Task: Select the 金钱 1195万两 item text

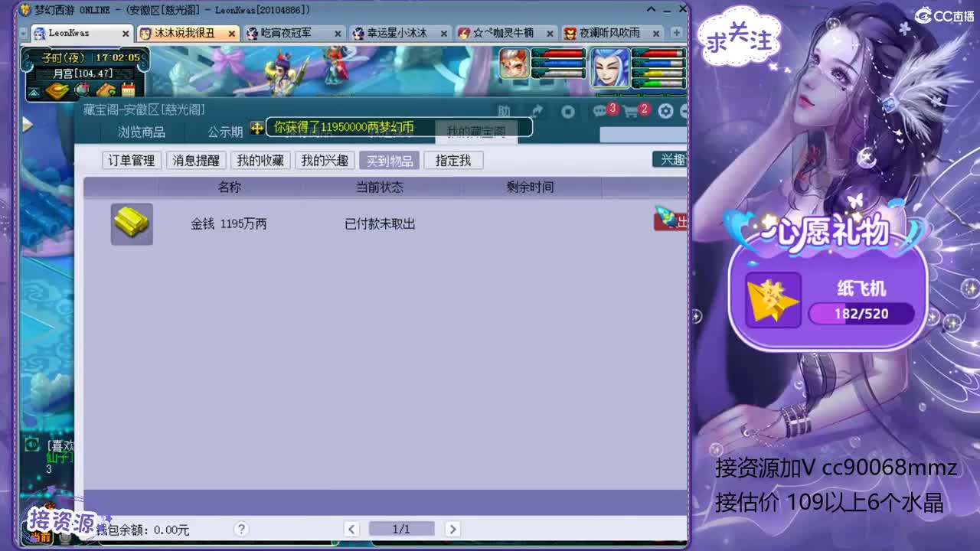Action: (229, 223)
